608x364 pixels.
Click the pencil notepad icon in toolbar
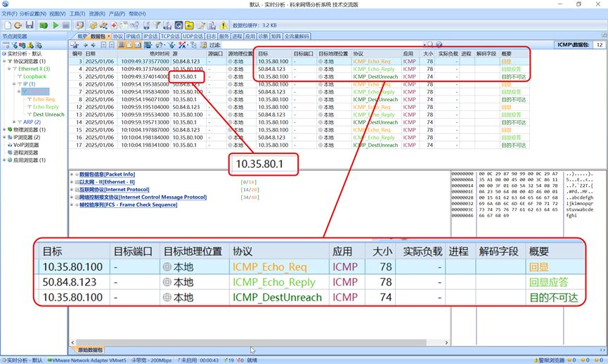(x=201, y=25)
